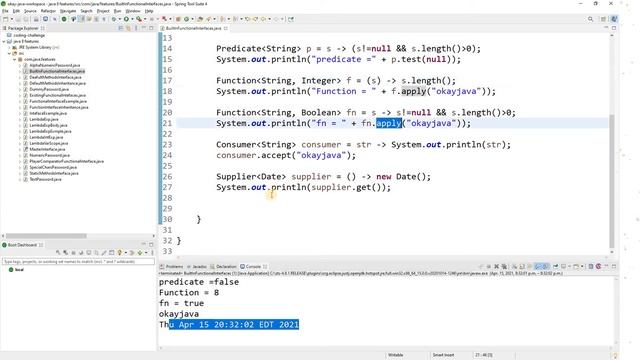Open the Debug button dropdown arrow
Image resolution: width=640 pixels, height=360 pixels.
click(x=119, y=19)
